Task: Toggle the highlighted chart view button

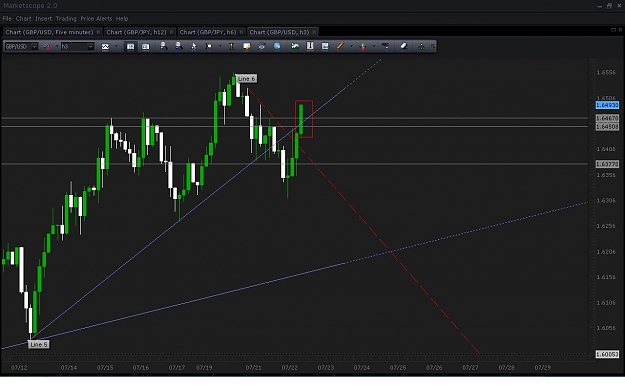Action: coord(130,47)
